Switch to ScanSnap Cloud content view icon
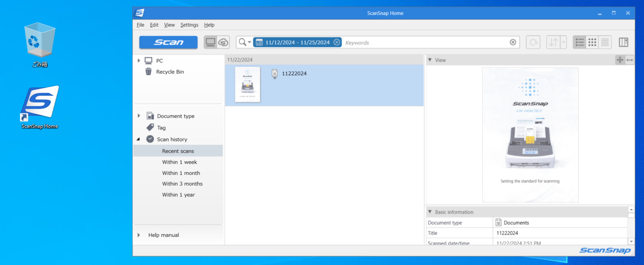The image size is (644, 265). (223, 42)
